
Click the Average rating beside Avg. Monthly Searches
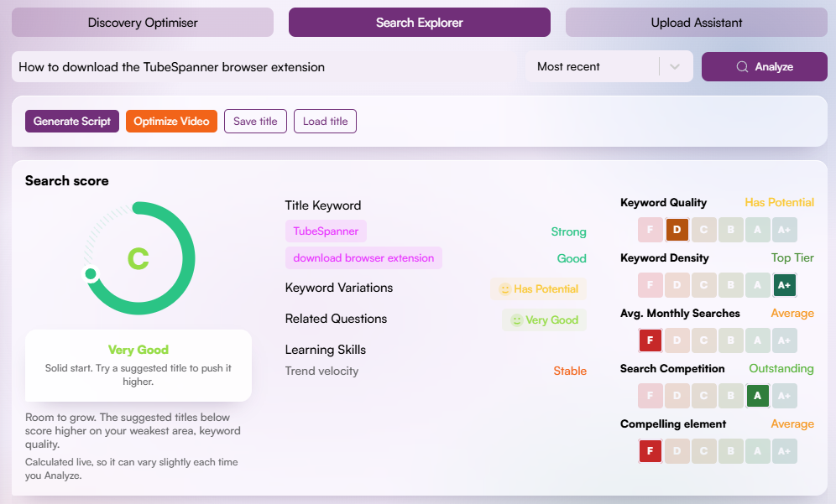click(x=792, y=314)
